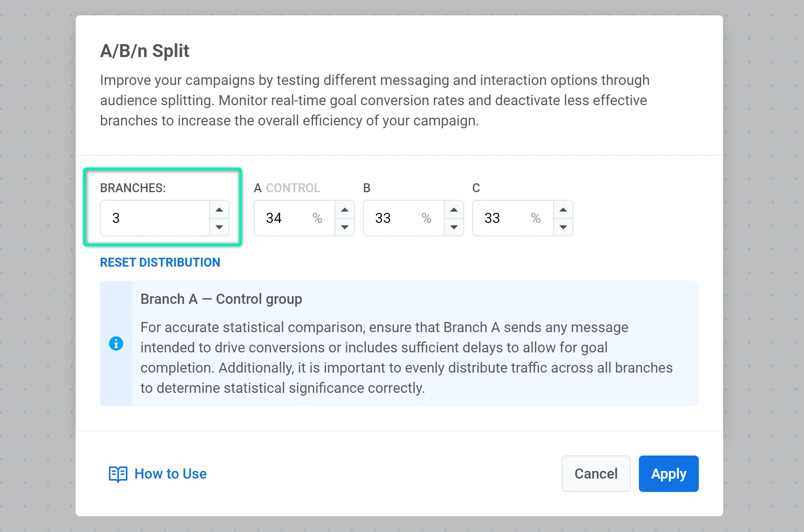Open the How to Use link
Screen dimensions: 804x532
(170, 474)
